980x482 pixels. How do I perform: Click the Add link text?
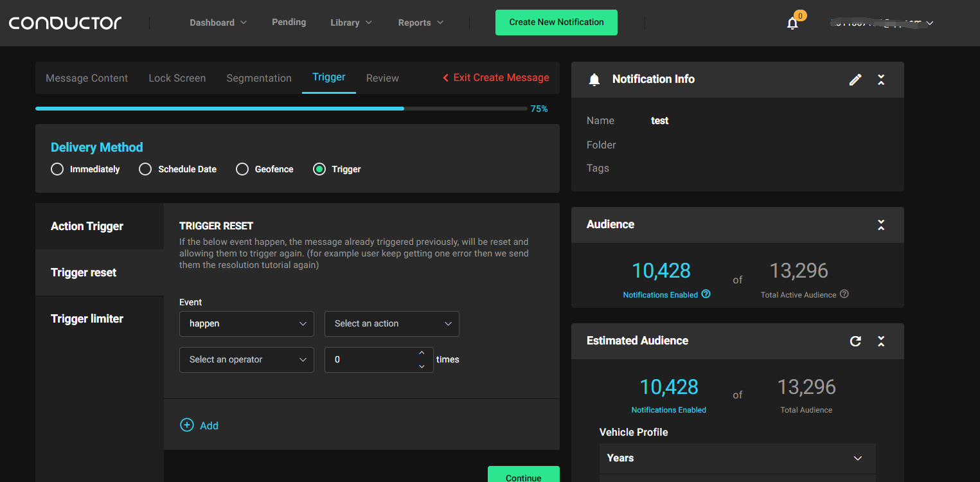point(209,425)
